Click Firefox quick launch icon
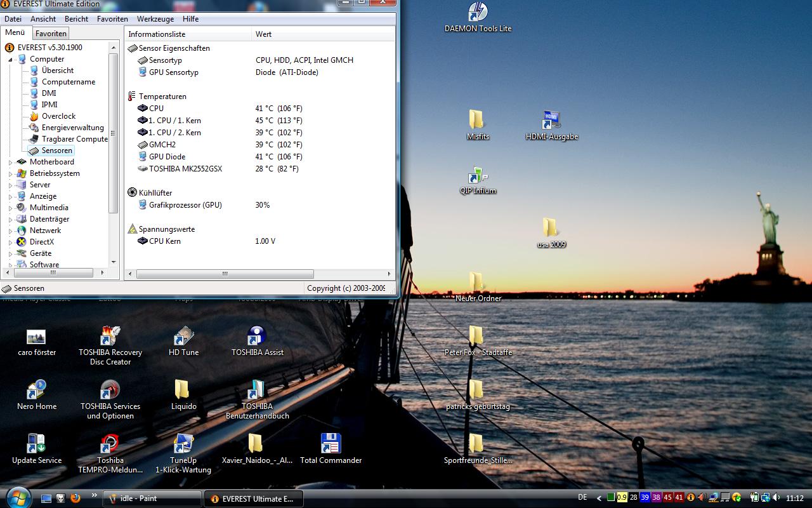Screen dimensions: 812x508 pos(75,498)
